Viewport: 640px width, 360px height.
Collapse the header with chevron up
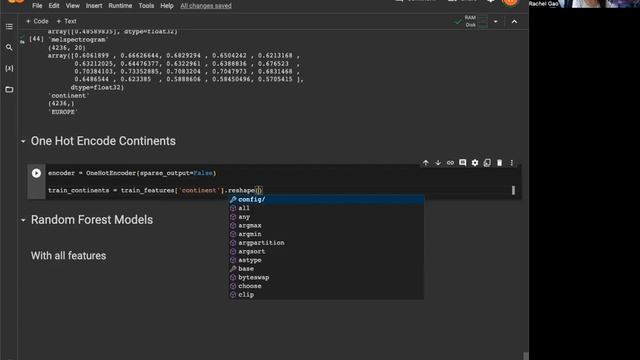(514, 22)
